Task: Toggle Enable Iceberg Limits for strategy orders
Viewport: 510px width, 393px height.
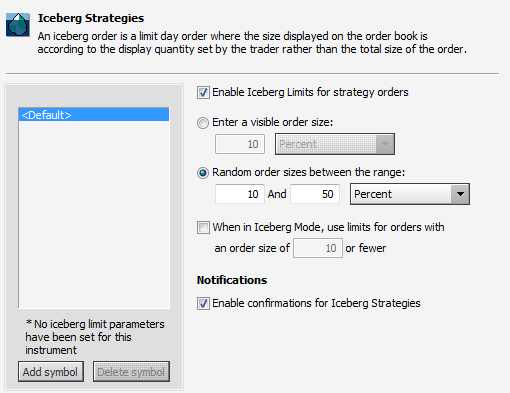Action: coord(203,92)
